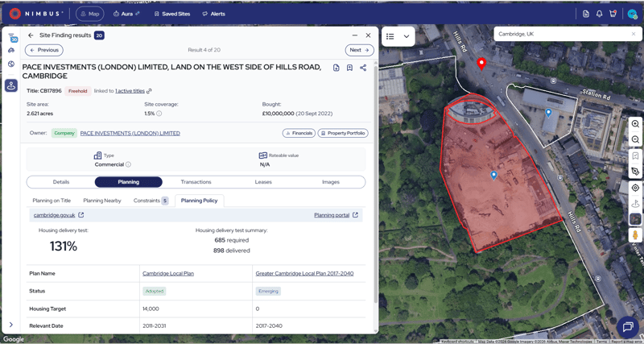Show Commercial type info icon
This screenshot has height=344, width=644.
click(x=128, y=164)
